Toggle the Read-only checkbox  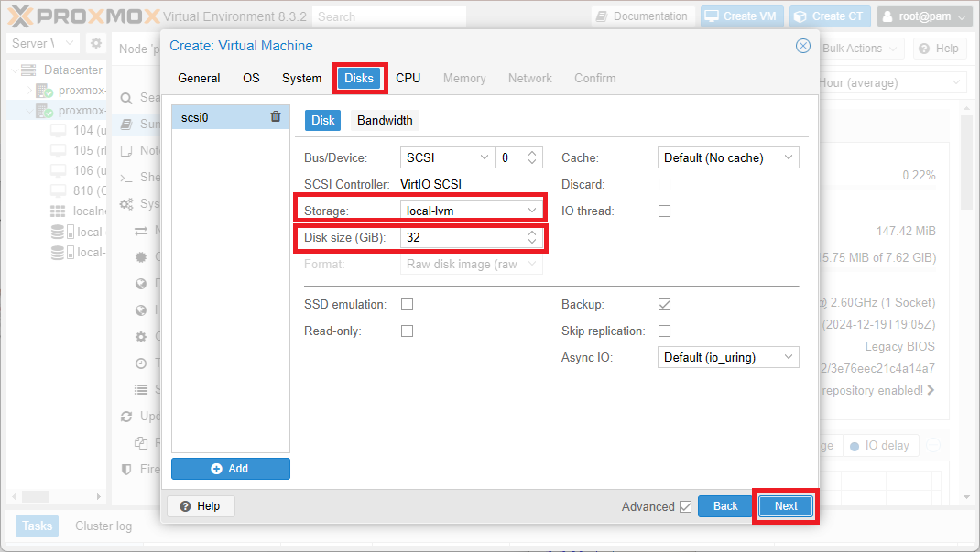[407, 331]
